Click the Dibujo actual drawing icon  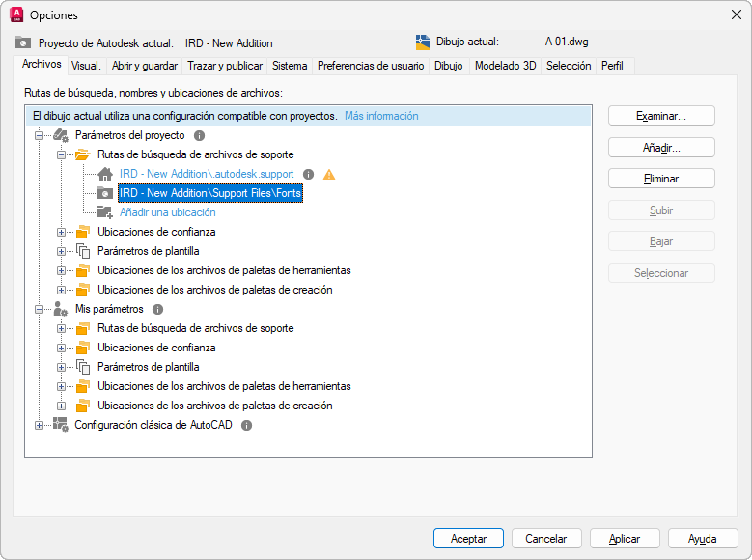click(x=423, y=42)
